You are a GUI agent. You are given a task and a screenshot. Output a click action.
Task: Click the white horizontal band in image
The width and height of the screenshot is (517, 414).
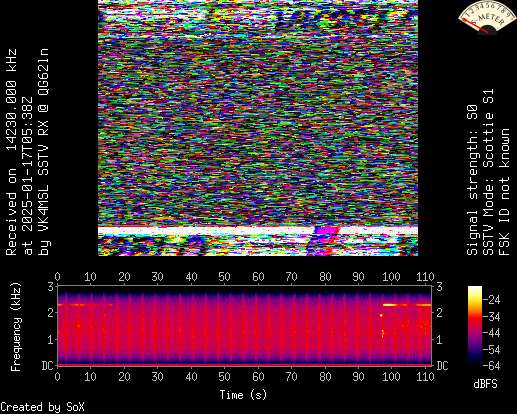coord(258,231)
